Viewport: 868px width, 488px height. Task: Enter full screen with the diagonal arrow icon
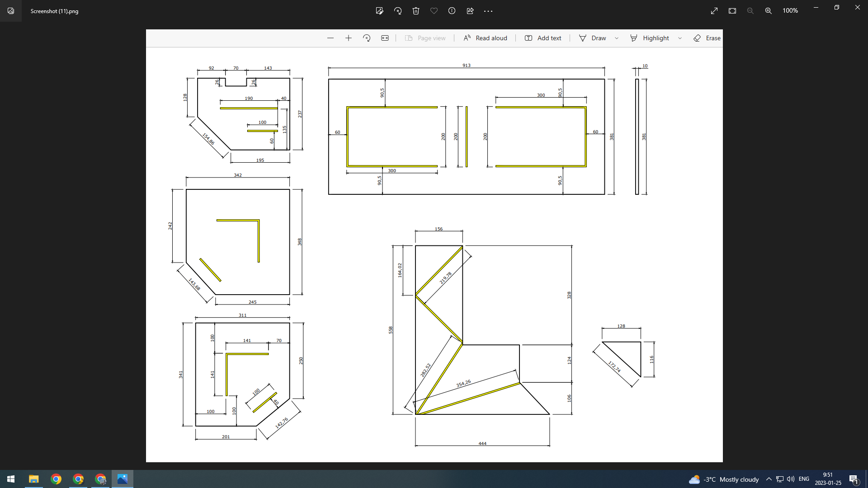click(714, 11)
